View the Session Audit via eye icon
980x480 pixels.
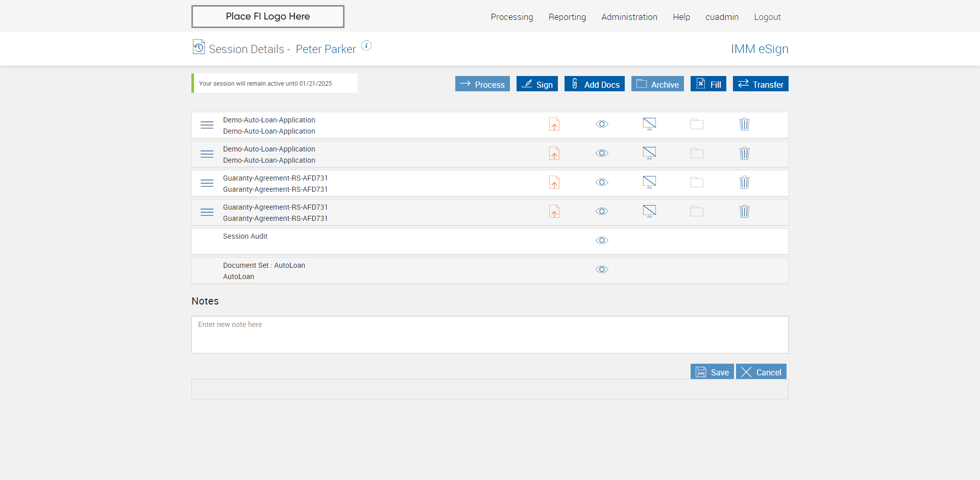[x=602, y=241]
